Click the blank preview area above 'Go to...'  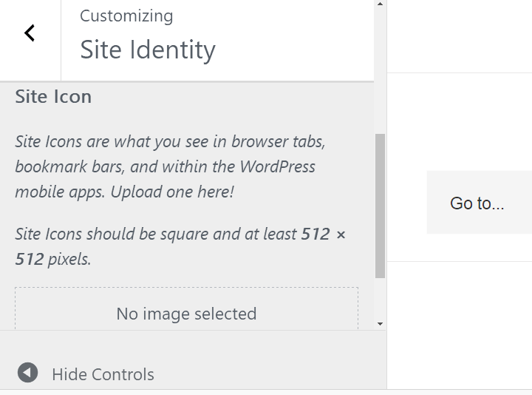(458, 122)
